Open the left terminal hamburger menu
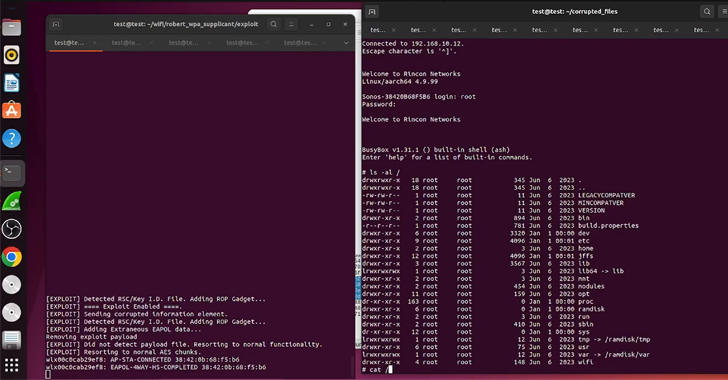The height and width of the screenshot is (380, 728). (x=291, y=24)
